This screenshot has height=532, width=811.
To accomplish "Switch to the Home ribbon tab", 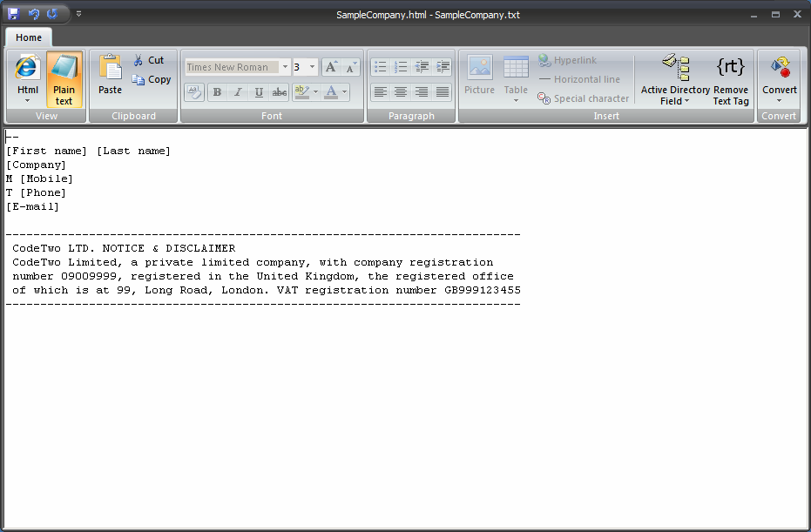I will click(29, 37).
